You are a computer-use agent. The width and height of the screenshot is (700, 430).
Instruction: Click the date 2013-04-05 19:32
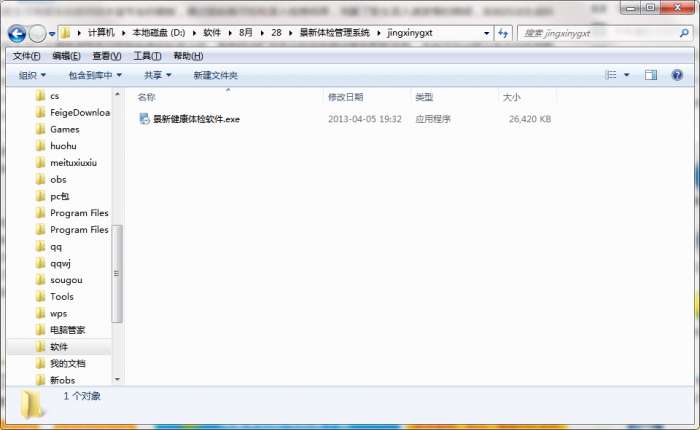[365, 119]
